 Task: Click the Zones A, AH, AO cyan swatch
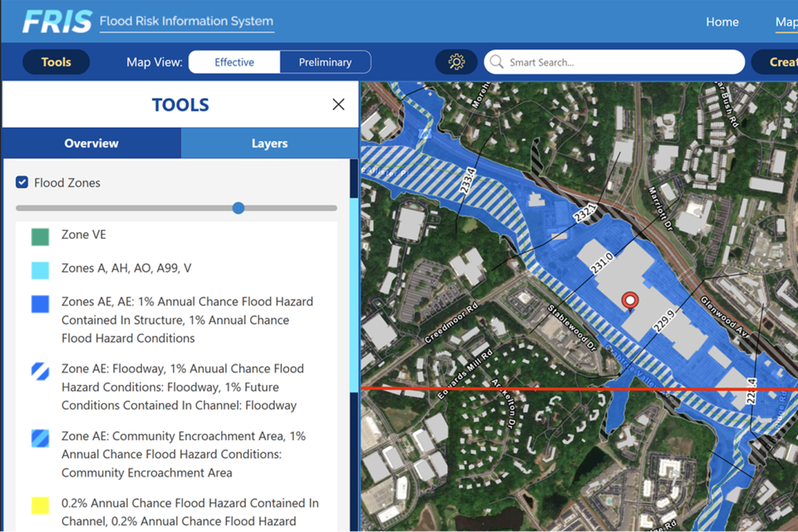(40, 269)
